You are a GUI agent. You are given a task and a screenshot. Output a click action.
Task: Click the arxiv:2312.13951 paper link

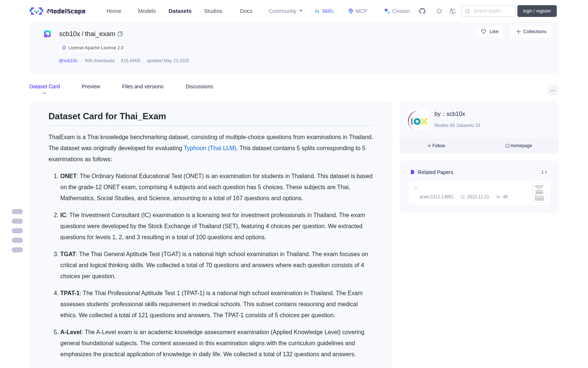[x=437, y=197]
